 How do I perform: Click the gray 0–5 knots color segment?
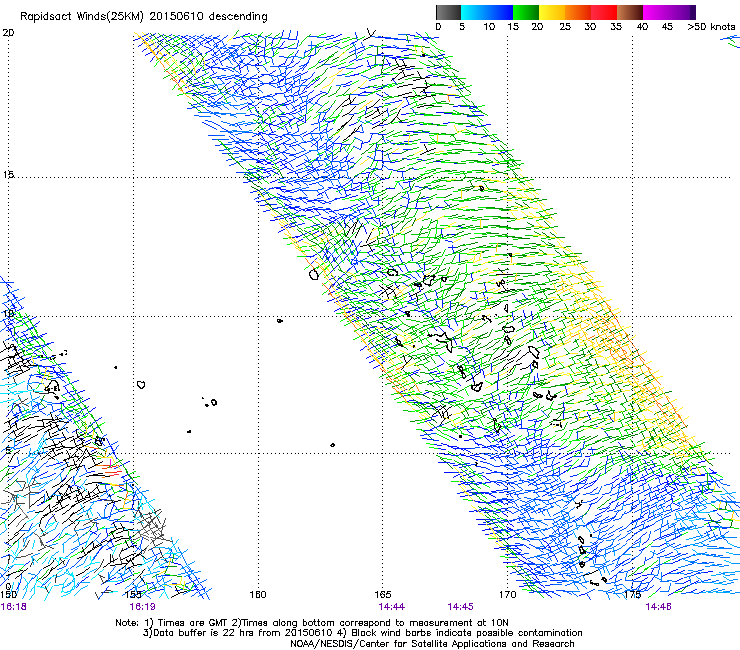coord(448,12)
